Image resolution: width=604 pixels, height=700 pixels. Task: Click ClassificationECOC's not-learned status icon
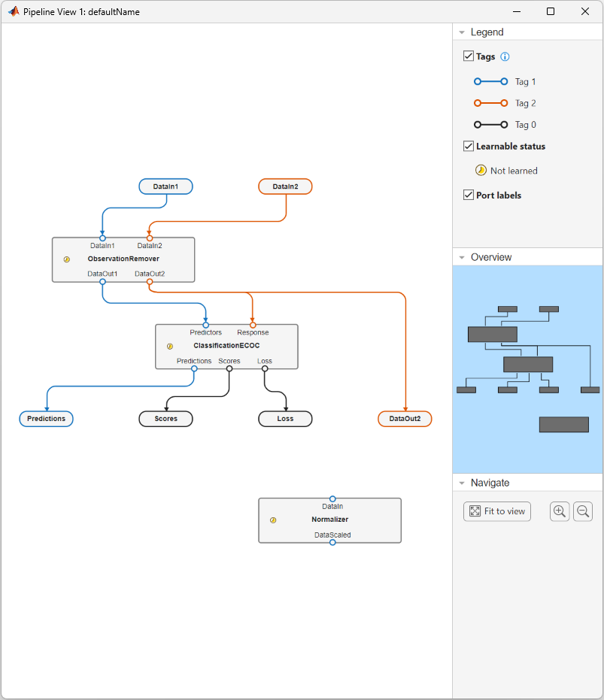pos(169,346)
